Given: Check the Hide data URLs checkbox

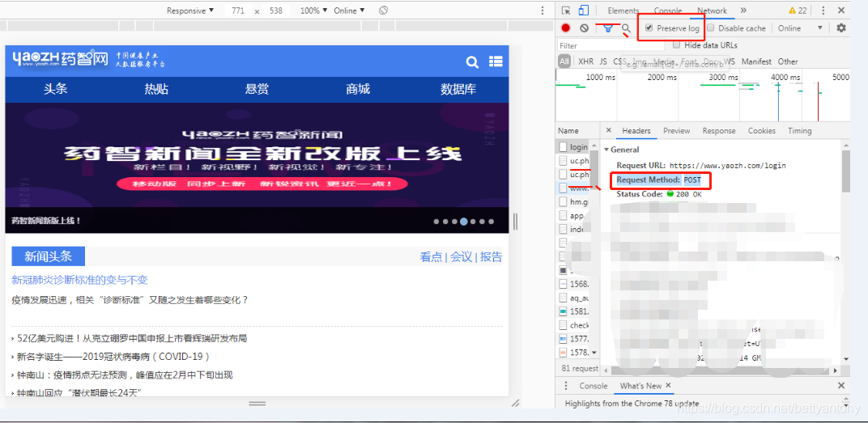Looking at the screenshot, I should [676, 44].
